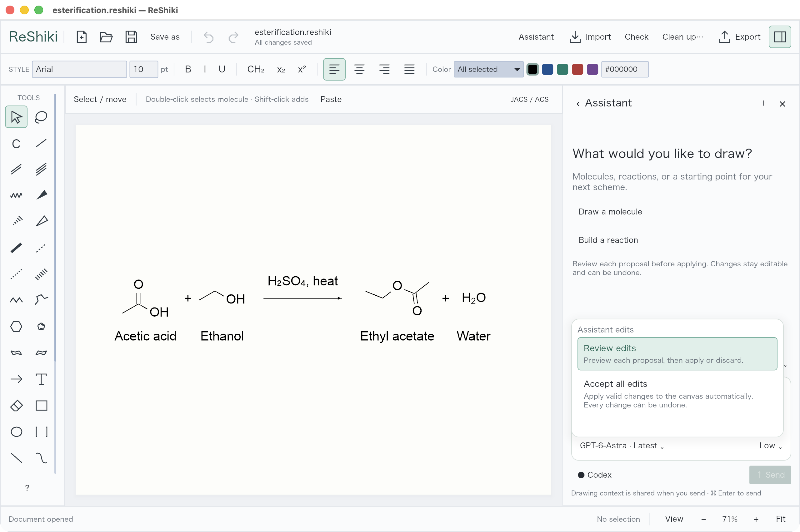Viewport: 800px width, 532px height.
Task: Activate the eraser tool
Action: coord(16,406)
